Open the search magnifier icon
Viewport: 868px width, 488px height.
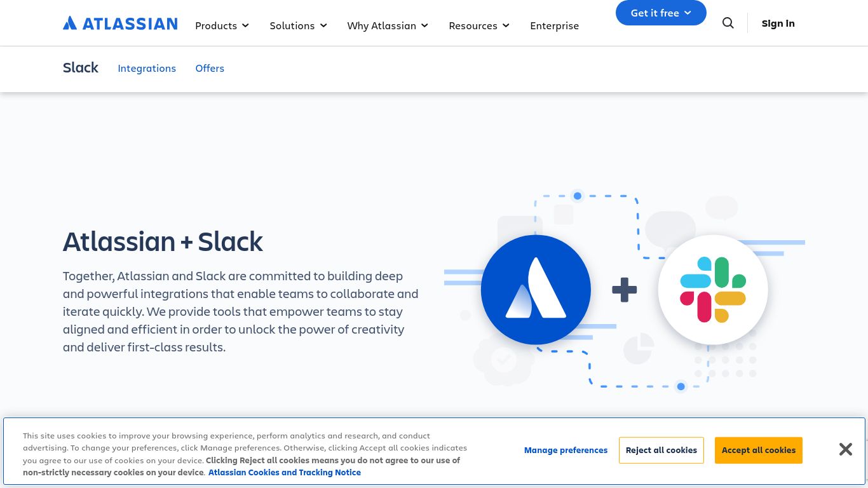tap(728, 23)
